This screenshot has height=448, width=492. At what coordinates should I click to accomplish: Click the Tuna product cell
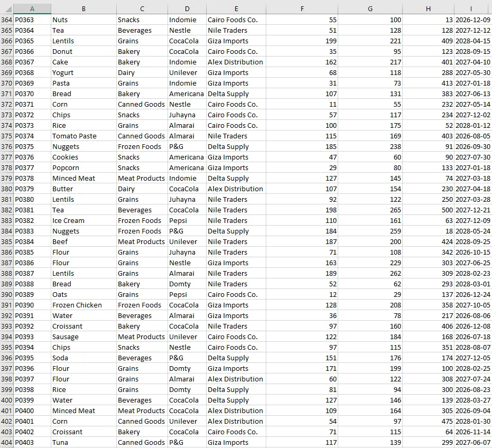point(83,442)
